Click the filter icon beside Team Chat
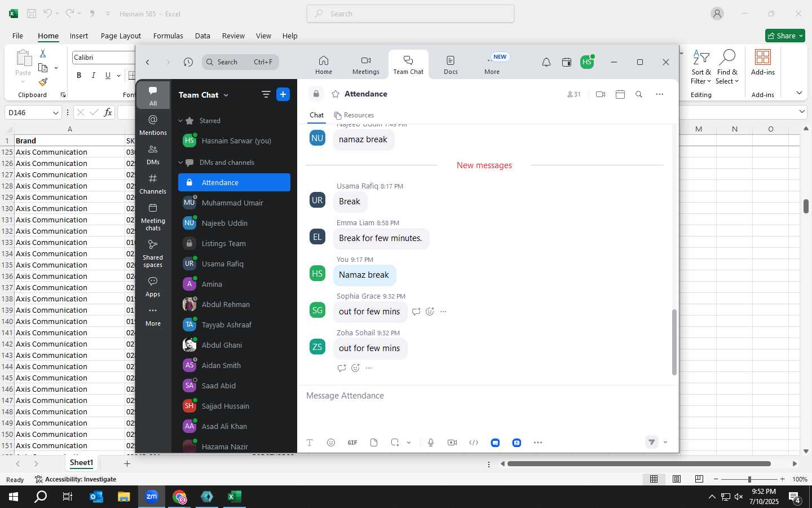The height and width of the screenshot is (508, 812). coord(266,94)
